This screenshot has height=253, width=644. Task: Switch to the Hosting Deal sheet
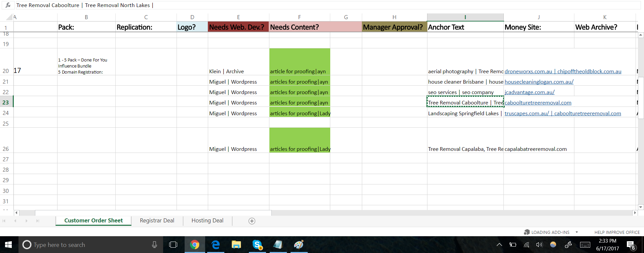tap(207, 220)
